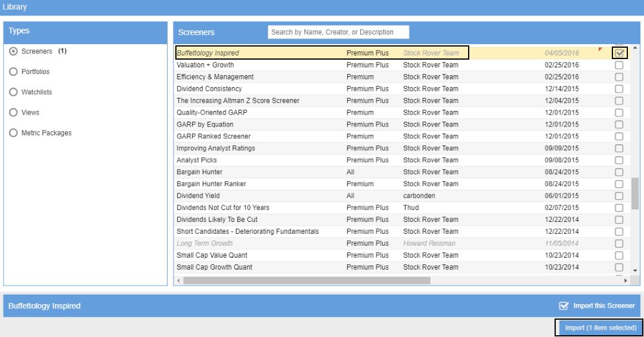Select the Small Cap Value Quant screener
The height and width of the screenshot is (337, 644).
(x=212, y=256)
